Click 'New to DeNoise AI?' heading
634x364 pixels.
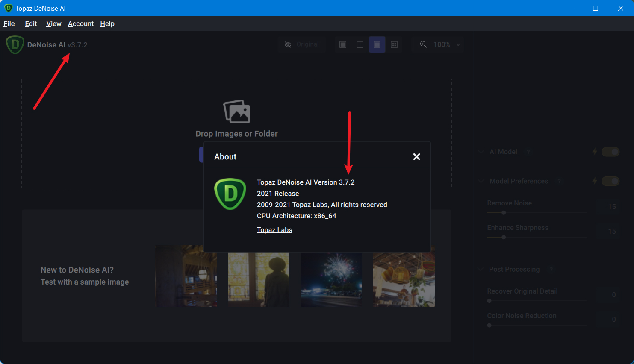click(77, 270)
